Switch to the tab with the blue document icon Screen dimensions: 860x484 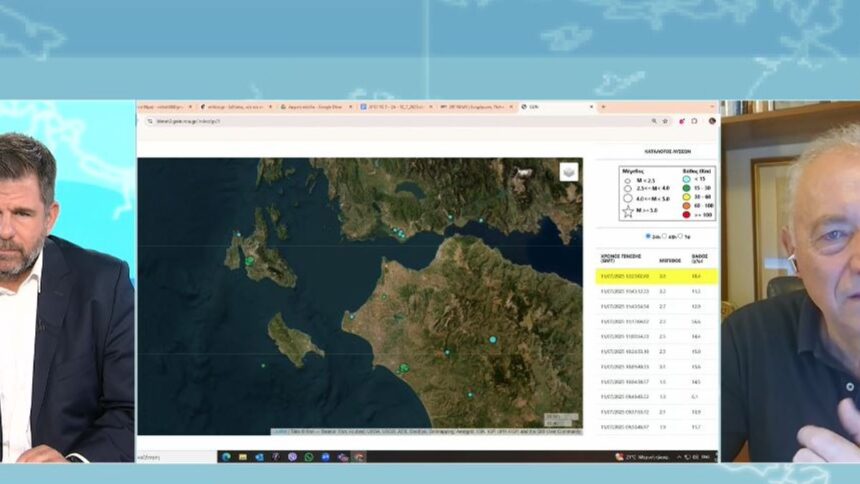pos(396,107)
